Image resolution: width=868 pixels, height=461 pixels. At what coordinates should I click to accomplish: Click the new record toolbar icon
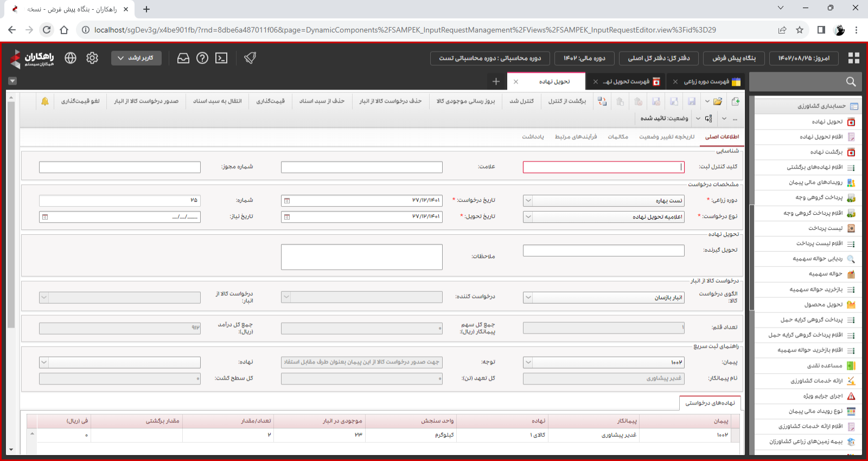click(x=736, y=101)
